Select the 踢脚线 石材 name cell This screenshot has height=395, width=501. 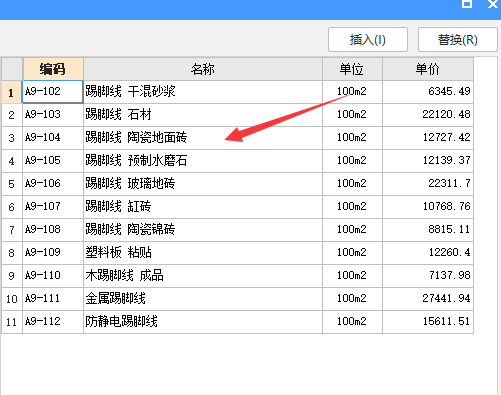203,115
